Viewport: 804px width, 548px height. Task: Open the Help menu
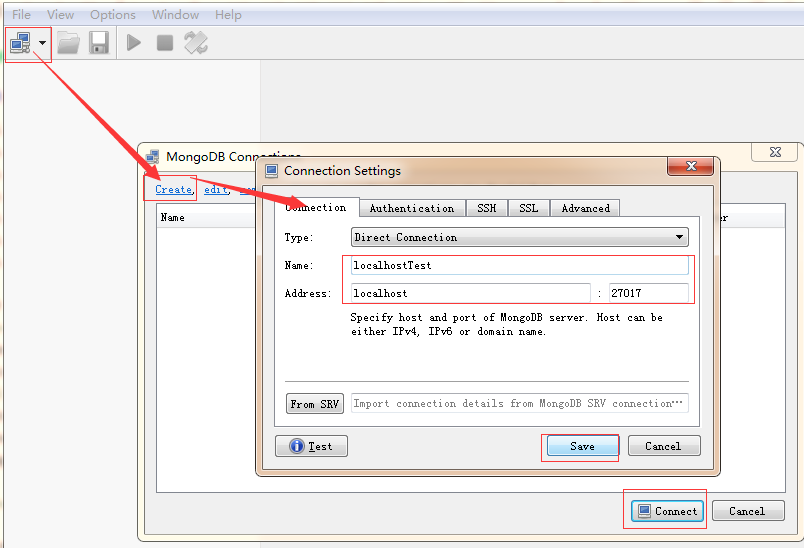(228, 15)
